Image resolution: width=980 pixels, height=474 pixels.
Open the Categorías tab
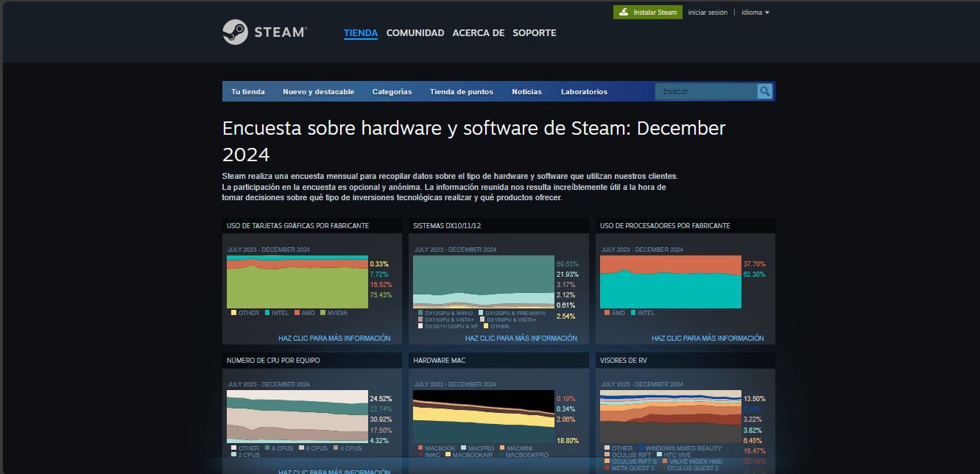(x=392, y=92)
